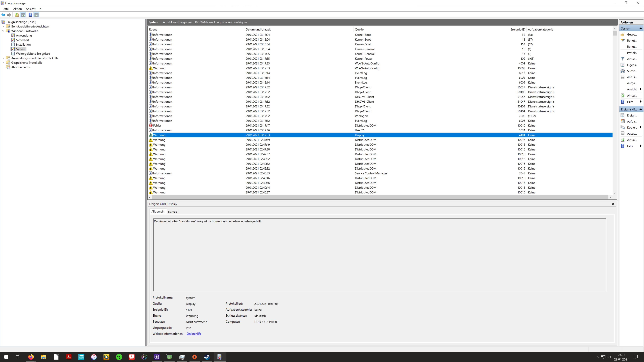
Task: Sort by Ereignis-ID column header
Action: coord(518,29)
